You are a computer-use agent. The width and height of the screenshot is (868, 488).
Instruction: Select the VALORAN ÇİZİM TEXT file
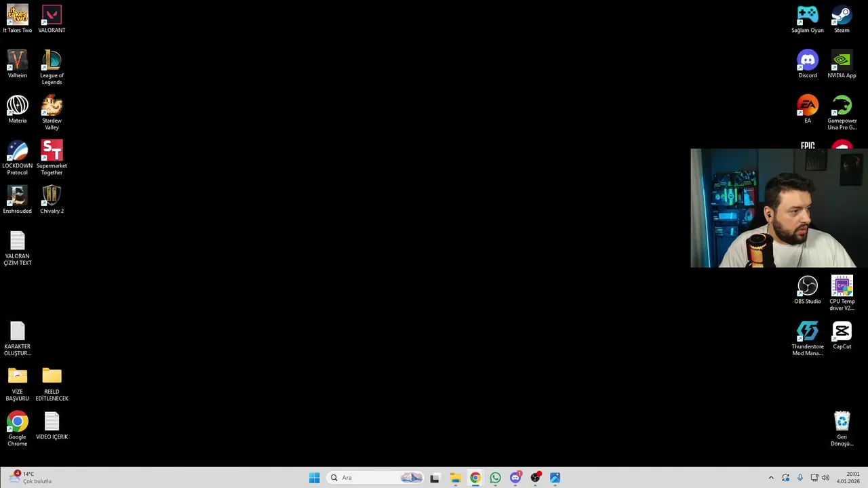click(18, 248)
